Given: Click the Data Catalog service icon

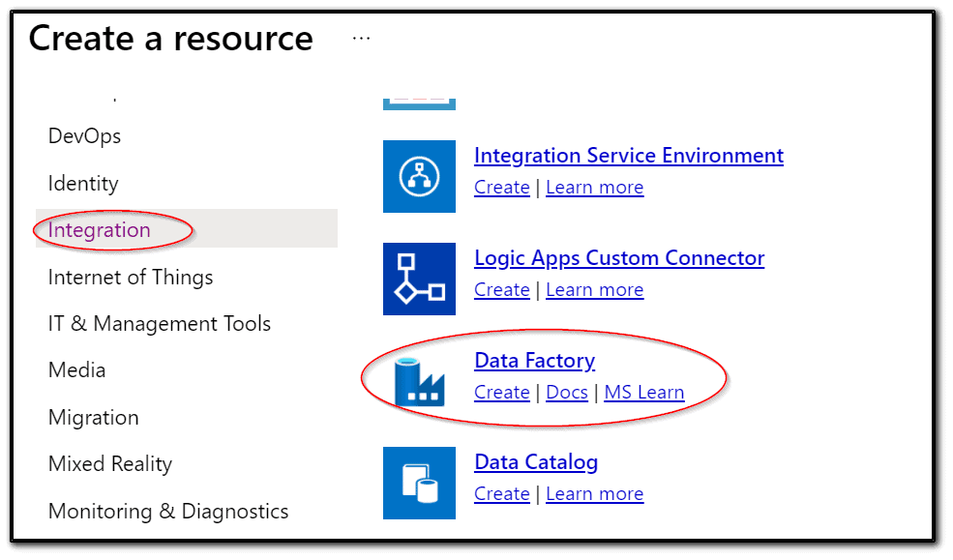Looking at the screenshot, I should point(419,483).
